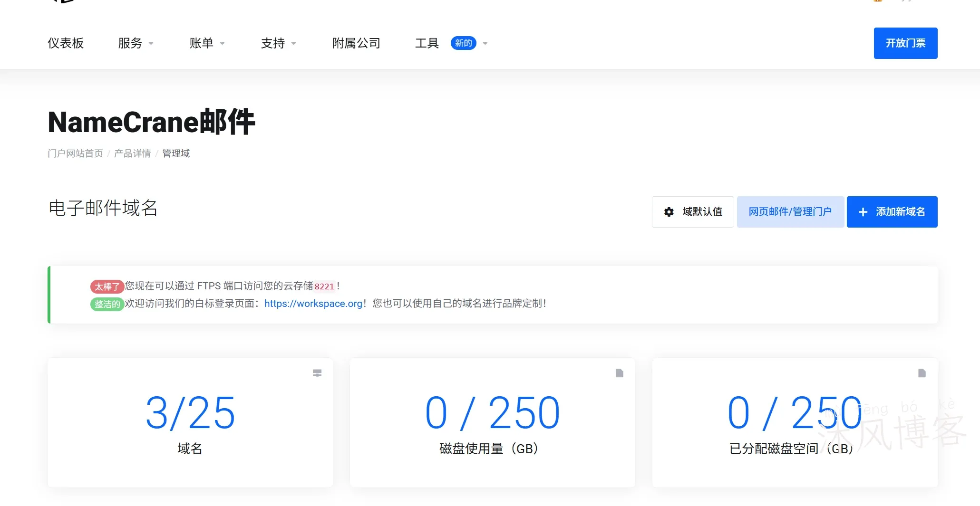Click 添加新域名 button
This screenshot has height=506, width=980.
click(892, 212)
